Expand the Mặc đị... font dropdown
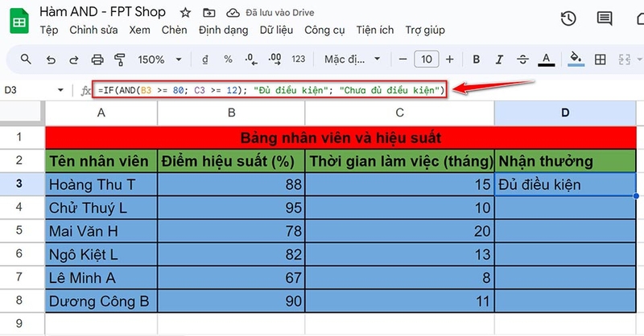 (x=377, y=59)
